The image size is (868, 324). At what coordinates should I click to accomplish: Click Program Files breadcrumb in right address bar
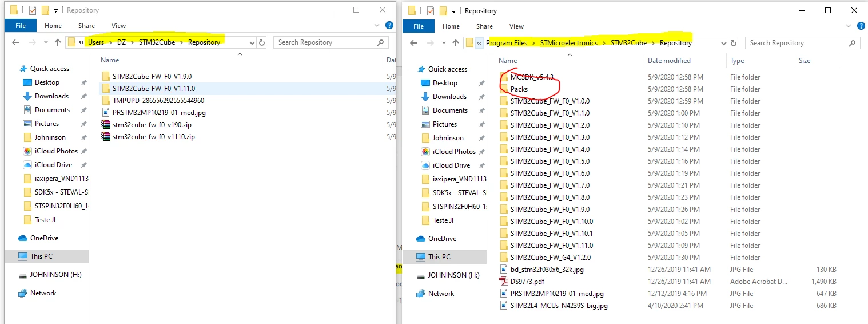(x=507, y=43)
